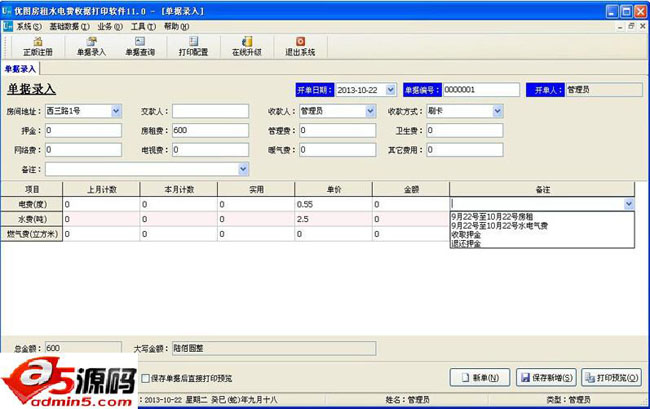Screen dimensions: 650x409
Task: Expand the top 备注 combo box arrow
Action: pos(243,169)
